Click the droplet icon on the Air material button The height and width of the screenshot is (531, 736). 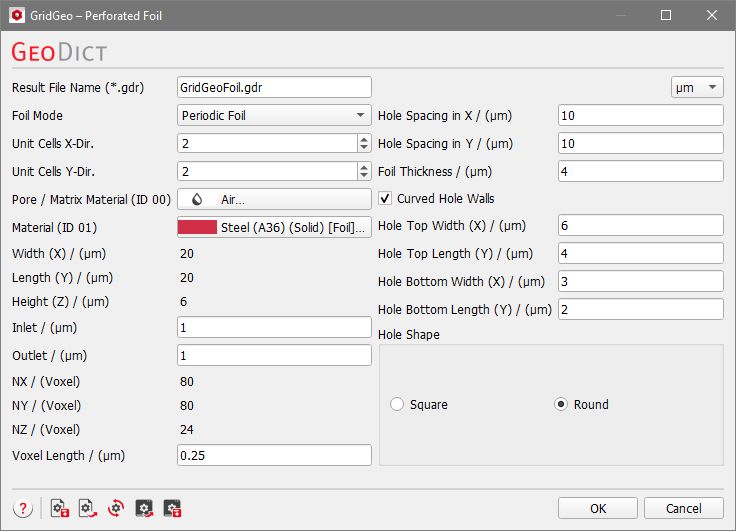[197, 200]
